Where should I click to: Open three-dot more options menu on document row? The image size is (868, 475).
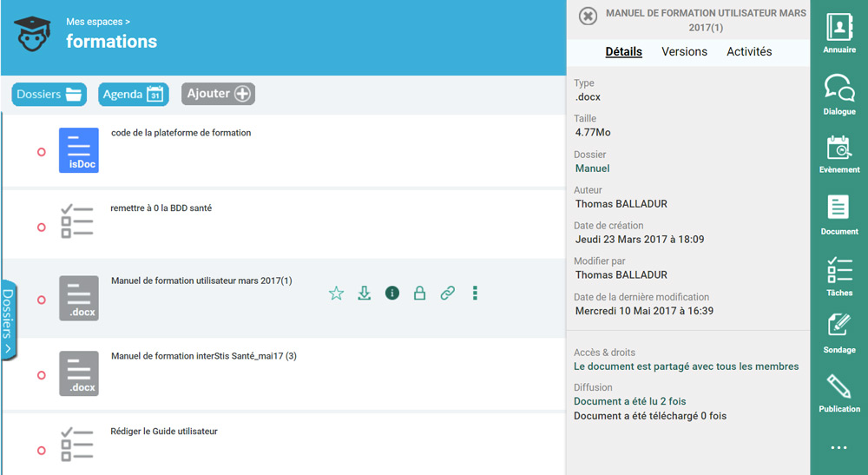pos(475,294)
